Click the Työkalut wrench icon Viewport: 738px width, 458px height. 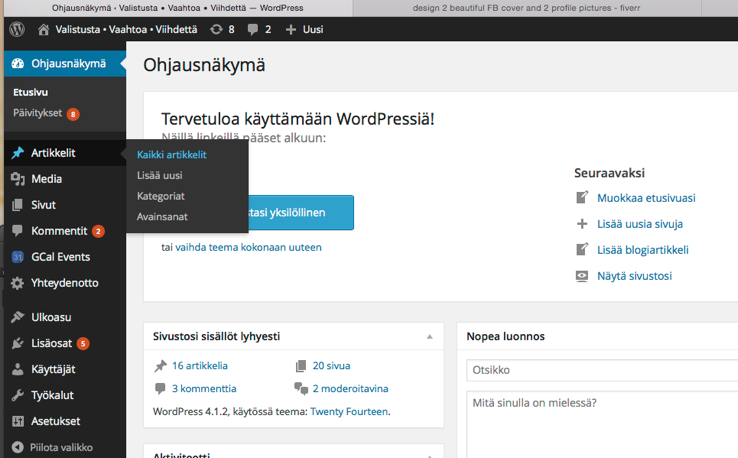pyautogui.click(x=17, y=395)
